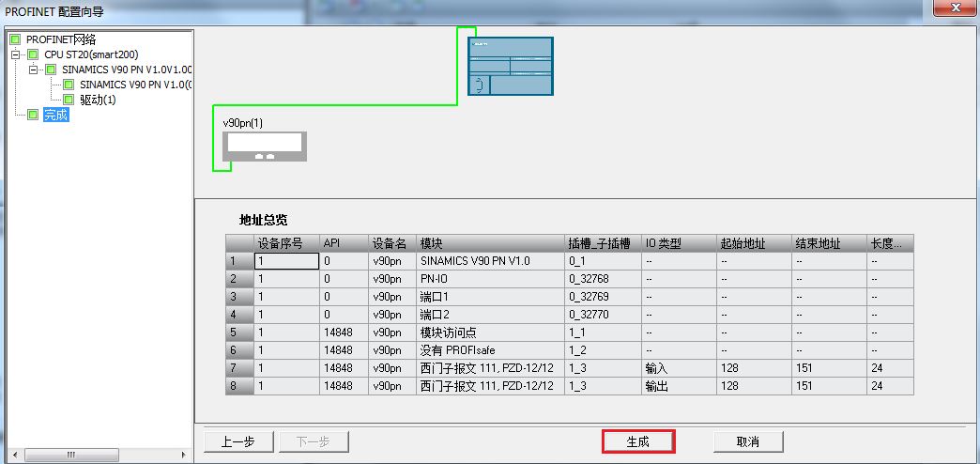Collapse the CPU ST20(smart200) tree node
This screenshot has width=980, height=464.
point(16,54)
